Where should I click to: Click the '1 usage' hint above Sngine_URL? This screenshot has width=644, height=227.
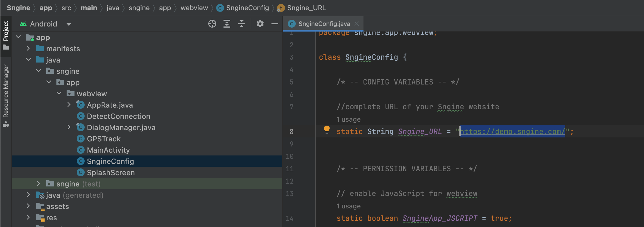click(x=348, y=119)
